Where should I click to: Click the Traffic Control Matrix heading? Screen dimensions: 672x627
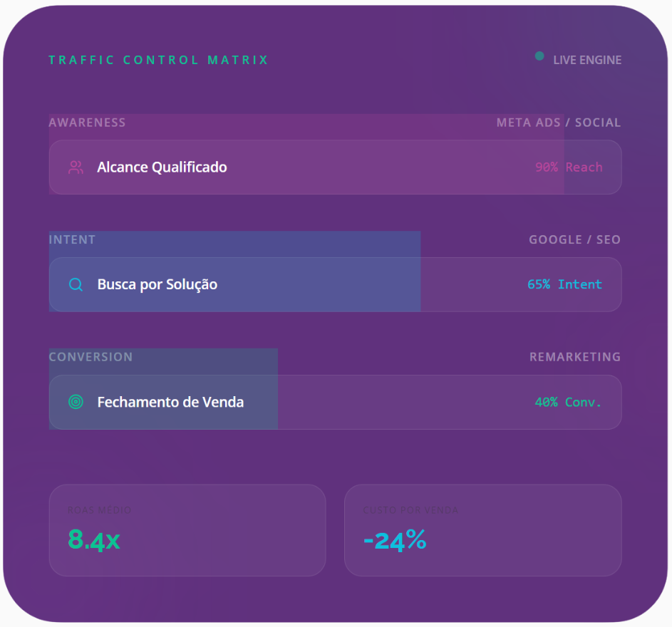click(158, 60)
